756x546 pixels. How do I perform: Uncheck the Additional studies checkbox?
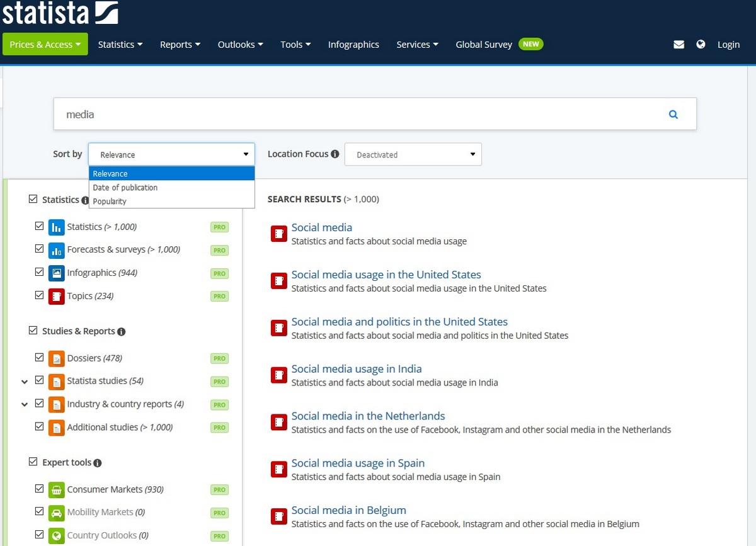pyautogui.click(x=40, y=426)
